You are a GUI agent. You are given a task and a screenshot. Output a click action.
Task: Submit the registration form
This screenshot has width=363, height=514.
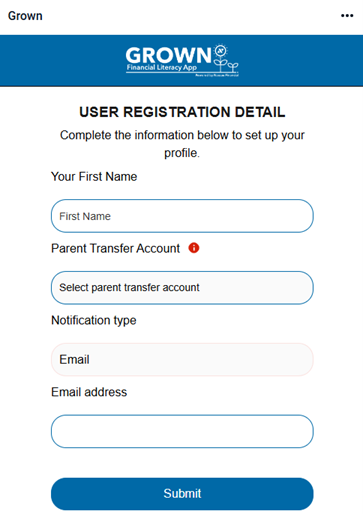point(182,494)
